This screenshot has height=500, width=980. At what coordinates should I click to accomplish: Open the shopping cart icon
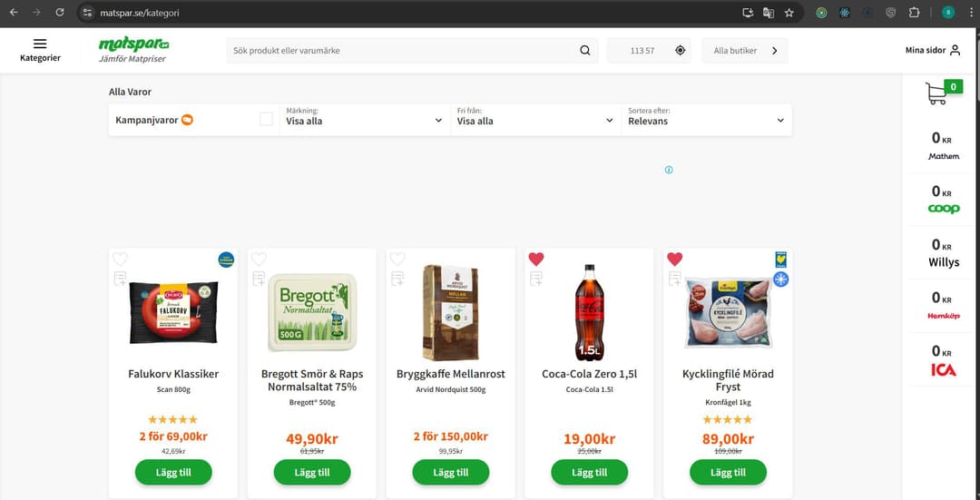point(936,93)
